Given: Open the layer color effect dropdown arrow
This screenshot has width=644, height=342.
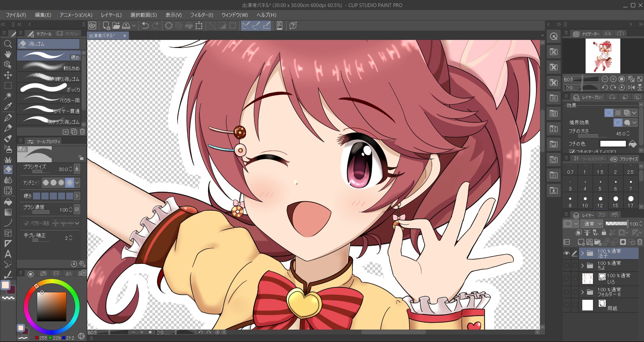Looking at the screenshot, I should click(634, 113).
